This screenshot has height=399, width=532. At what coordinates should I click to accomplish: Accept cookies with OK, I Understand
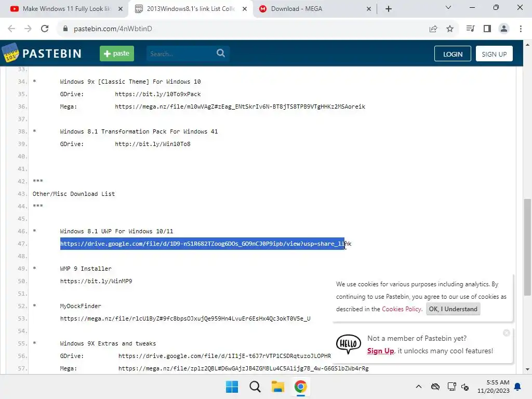coord(453,309)
